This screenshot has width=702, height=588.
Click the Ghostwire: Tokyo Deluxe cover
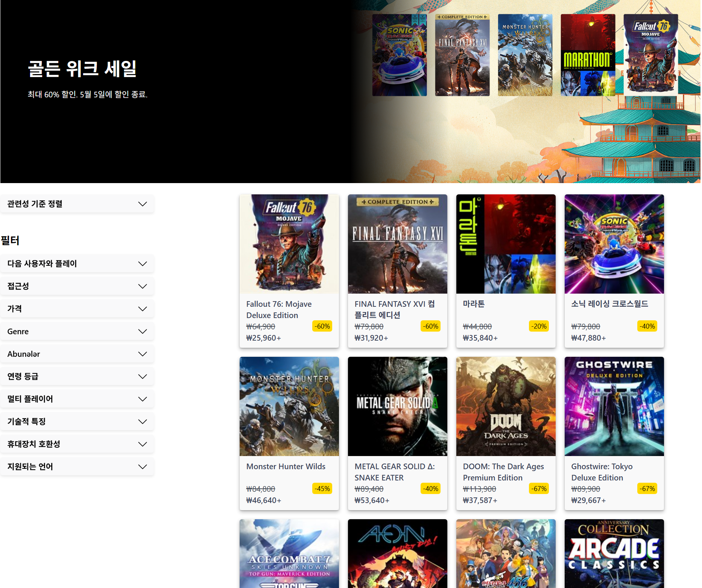point(614,406)
